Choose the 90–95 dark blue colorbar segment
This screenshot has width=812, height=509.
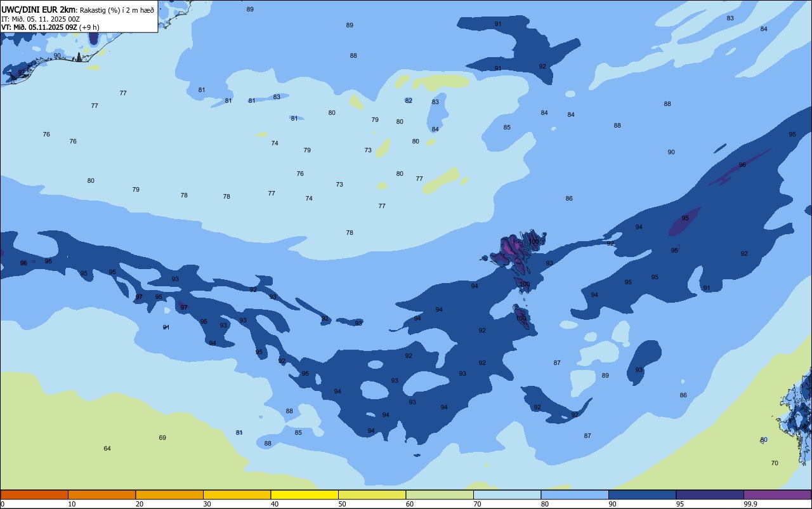[x=642, y=494]
